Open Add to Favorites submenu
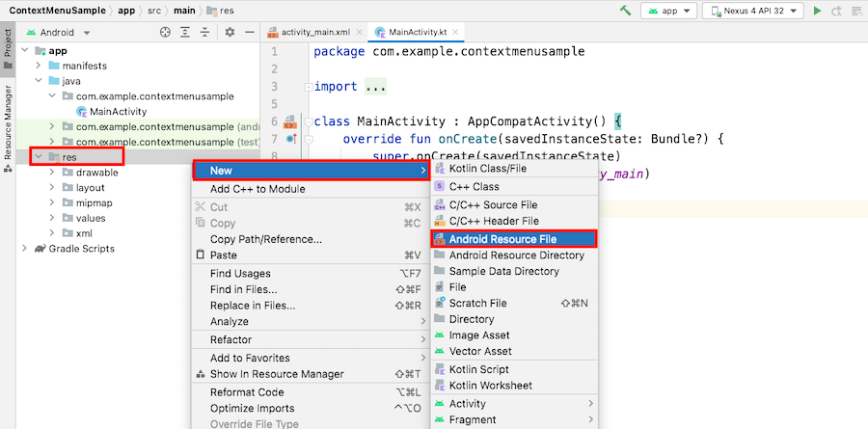The height and width of the screenshot is (429, 868). pyautogui.click(x=312, y=359)
